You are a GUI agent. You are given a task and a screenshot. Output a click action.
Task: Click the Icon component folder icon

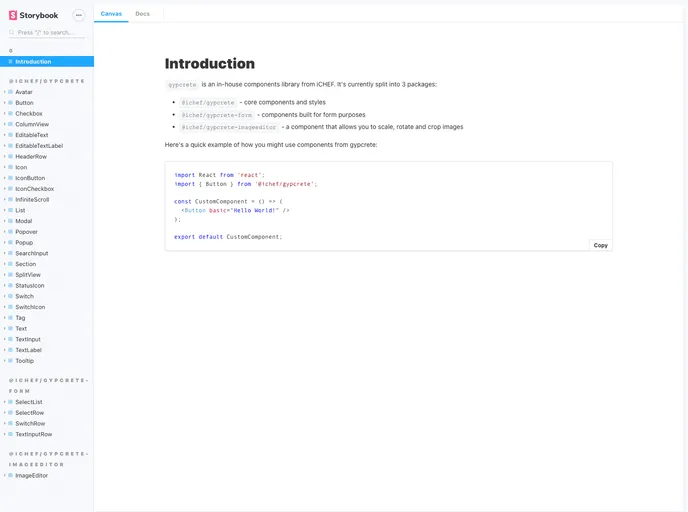[x=11, y=167]
